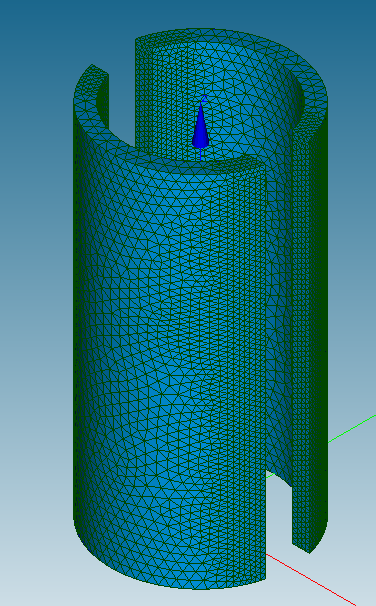Image resolution: width=376 pixels, height=606 pixels.
Task: Click the blue Z-axis arrow cone
Action: pos(201,126)
